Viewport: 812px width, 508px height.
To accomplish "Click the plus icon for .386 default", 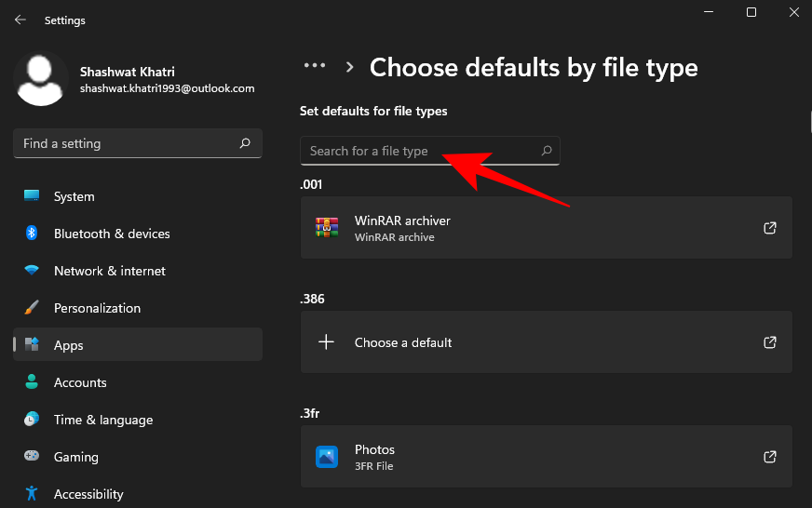I will (326, 342).
